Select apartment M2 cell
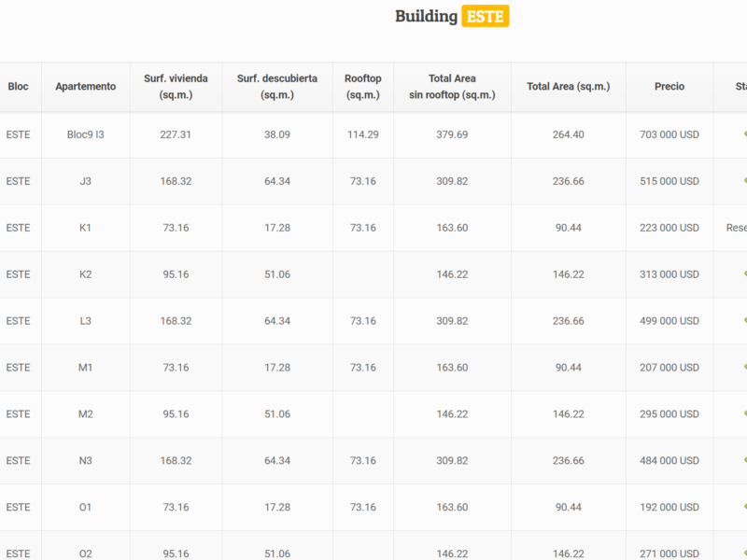The height and width of the screenshot is (560, 747). (85, 414)
